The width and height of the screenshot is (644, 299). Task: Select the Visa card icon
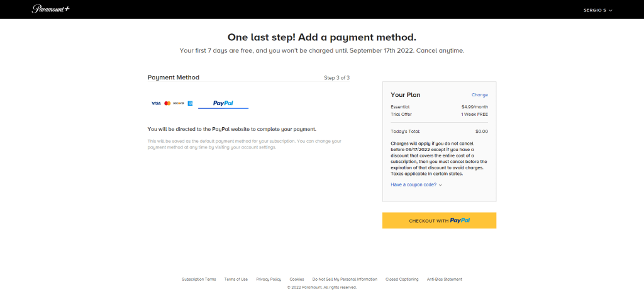pyautogui.click(x=156, y=103)
